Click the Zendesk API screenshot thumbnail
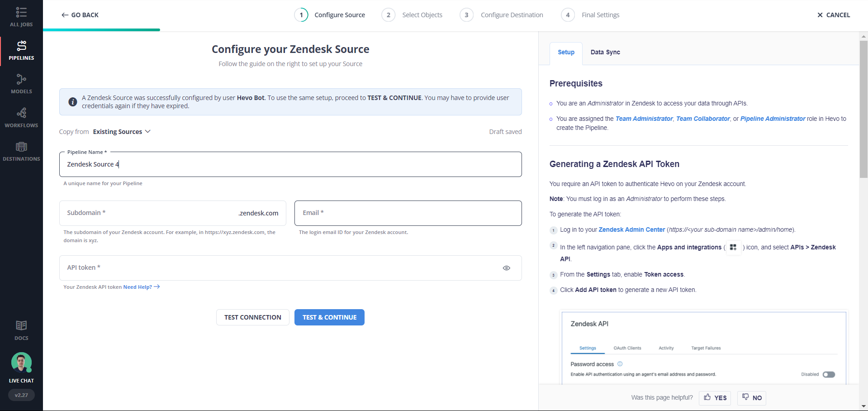868x411 pixels. pyautogui.click(x=704, y=348)
